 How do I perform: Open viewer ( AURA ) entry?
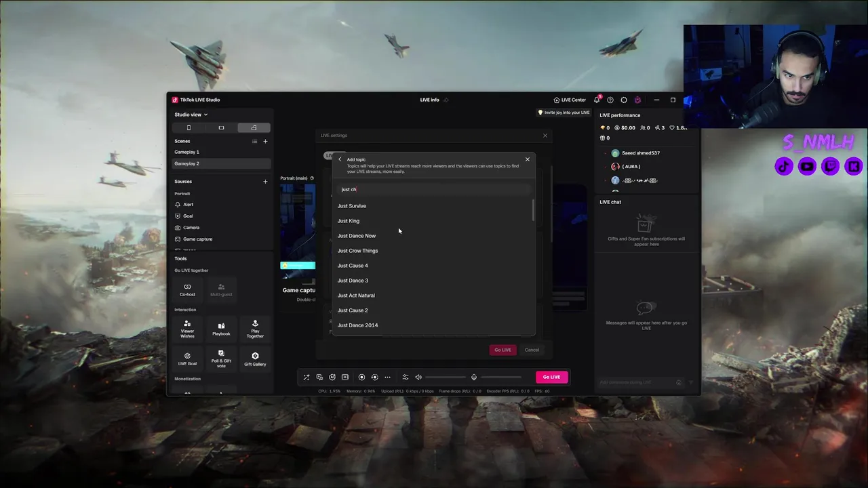(626, 167)
